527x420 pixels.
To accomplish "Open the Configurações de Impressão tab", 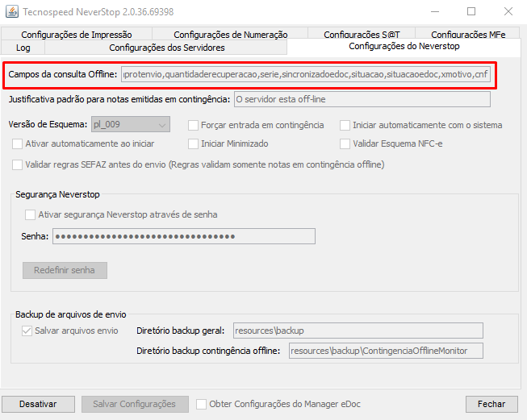I will coord(77,34).
